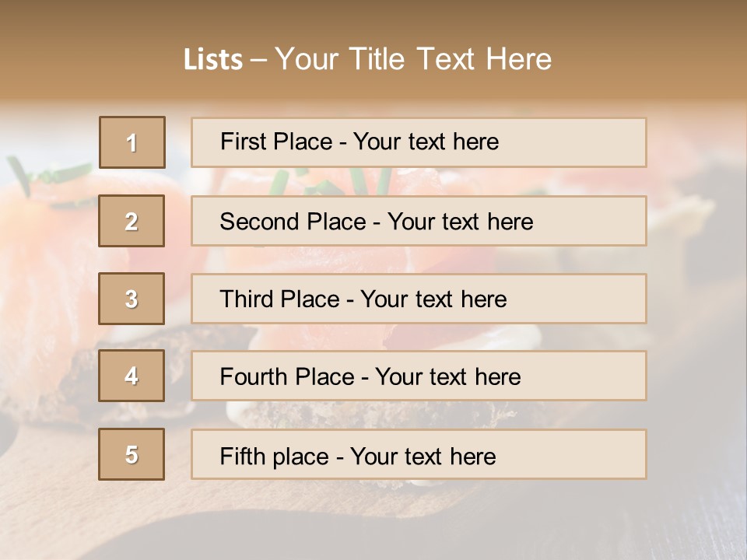Click 'Second Place - Your text here' box
The width and height of the screenshot is (747, 560).
(419, 221)
